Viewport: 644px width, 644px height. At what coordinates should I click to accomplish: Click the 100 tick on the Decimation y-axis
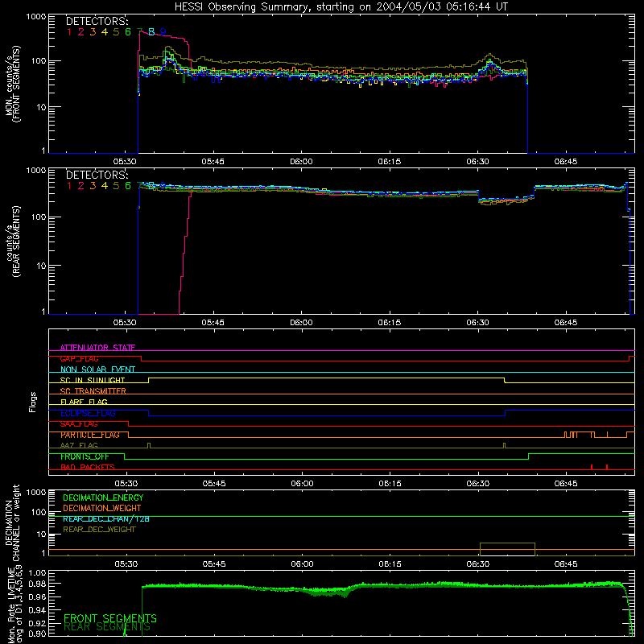39,512
